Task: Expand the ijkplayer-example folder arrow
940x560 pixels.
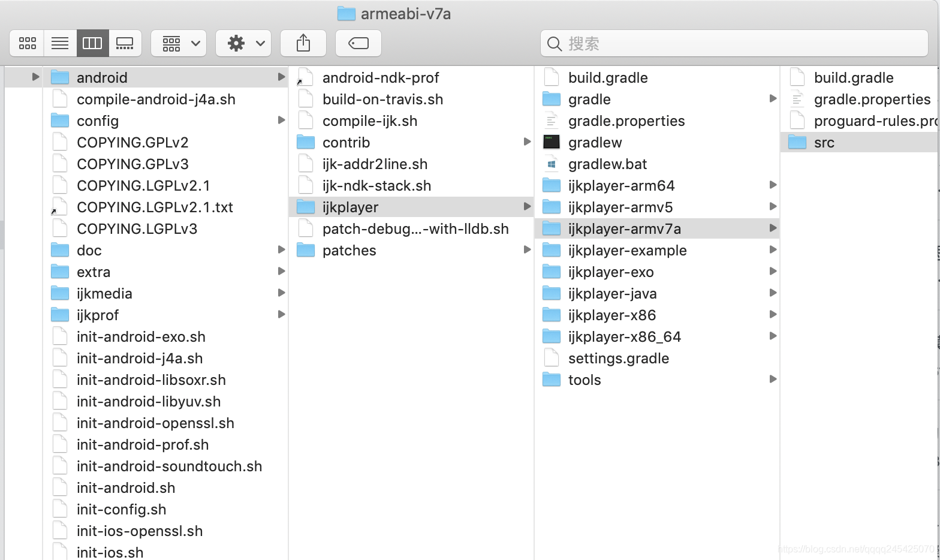Action: 773,249
